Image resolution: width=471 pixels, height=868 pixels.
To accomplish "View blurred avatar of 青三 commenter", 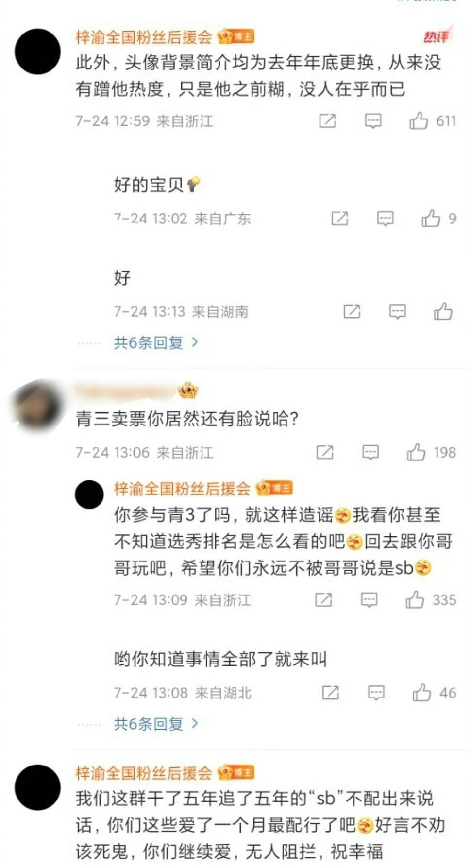I will point(37,406).
